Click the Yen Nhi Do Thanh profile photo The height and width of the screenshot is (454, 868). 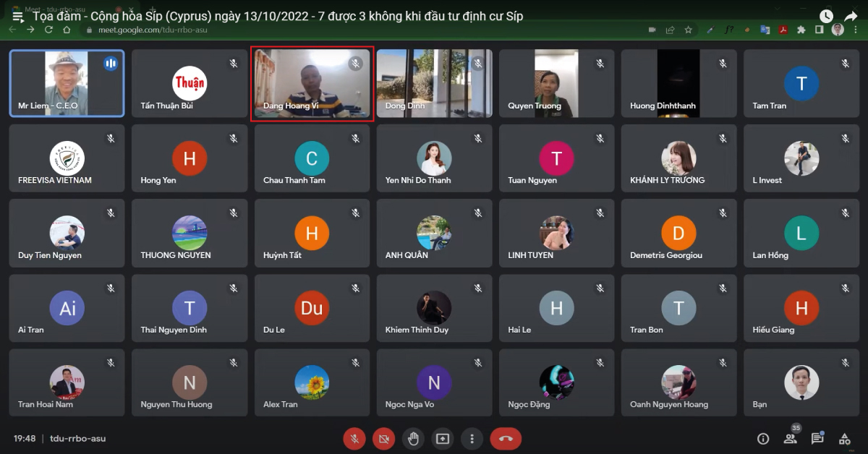coord(434,158)
